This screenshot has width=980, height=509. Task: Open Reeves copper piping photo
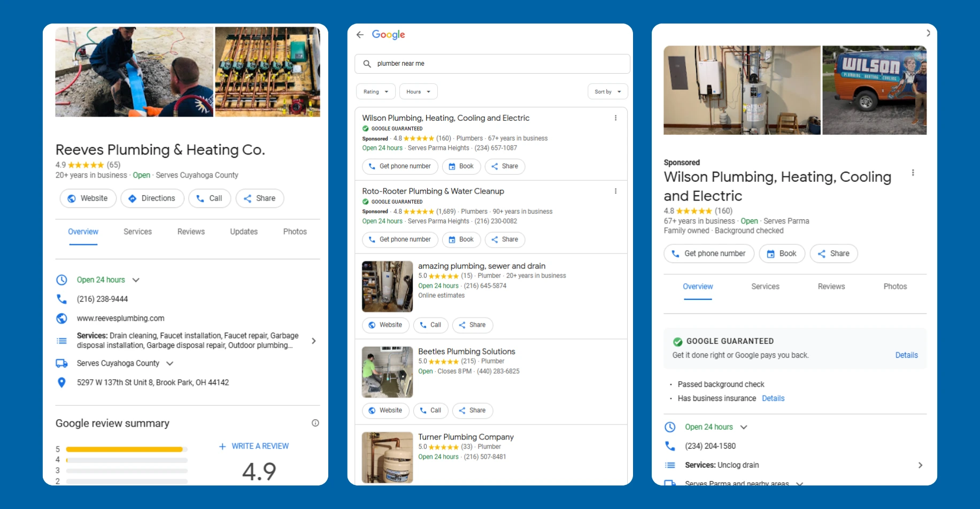pos(267,72)
